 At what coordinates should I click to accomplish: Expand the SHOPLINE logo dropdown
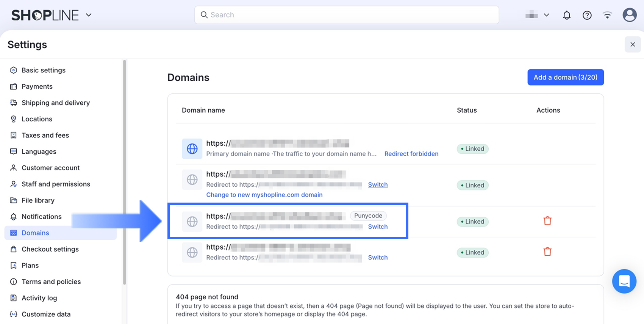89,15
